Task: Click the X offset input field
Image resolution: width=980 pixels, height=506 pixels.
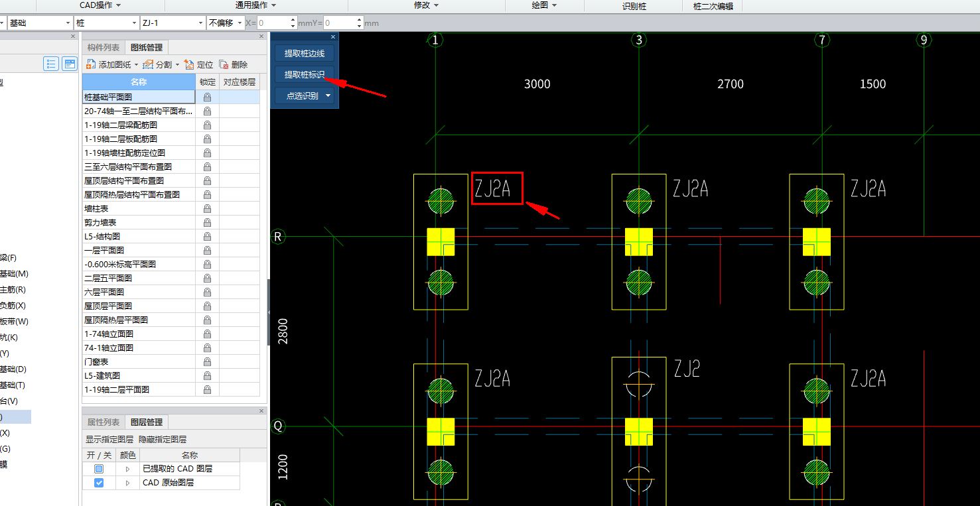Action: [x=273, y=23]
